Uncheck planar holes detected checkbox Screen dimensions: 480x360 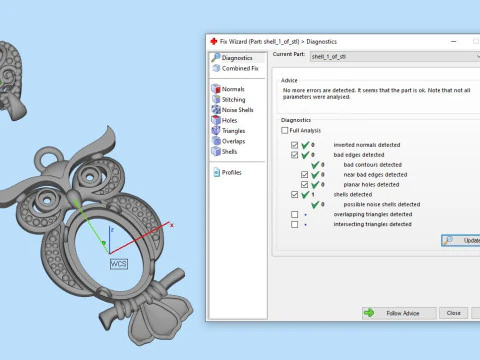pyautogui.click(x=305, y=184)
